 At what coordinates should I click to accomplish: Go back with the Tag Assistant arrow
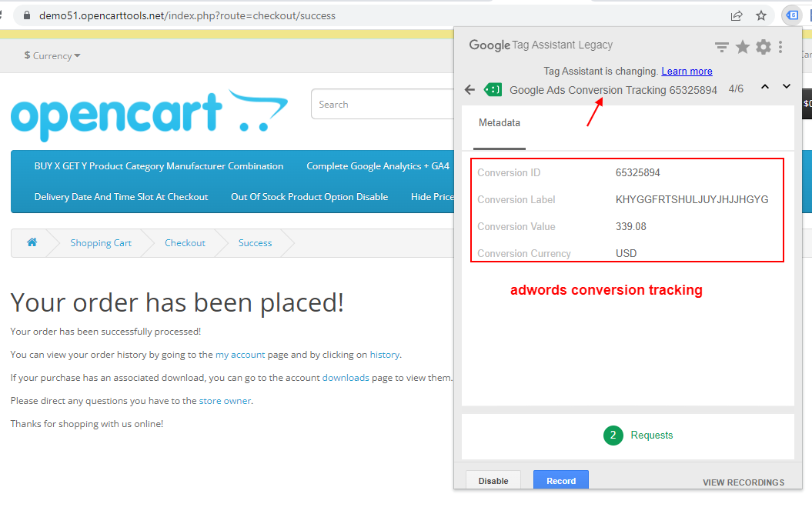[x=469, y=90]
